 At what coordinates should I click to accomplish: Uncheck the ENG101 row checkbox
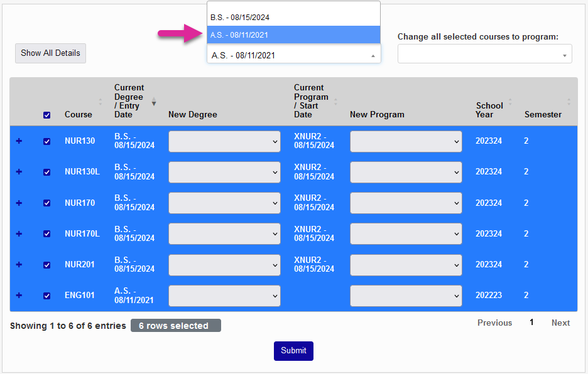[47, 296]
